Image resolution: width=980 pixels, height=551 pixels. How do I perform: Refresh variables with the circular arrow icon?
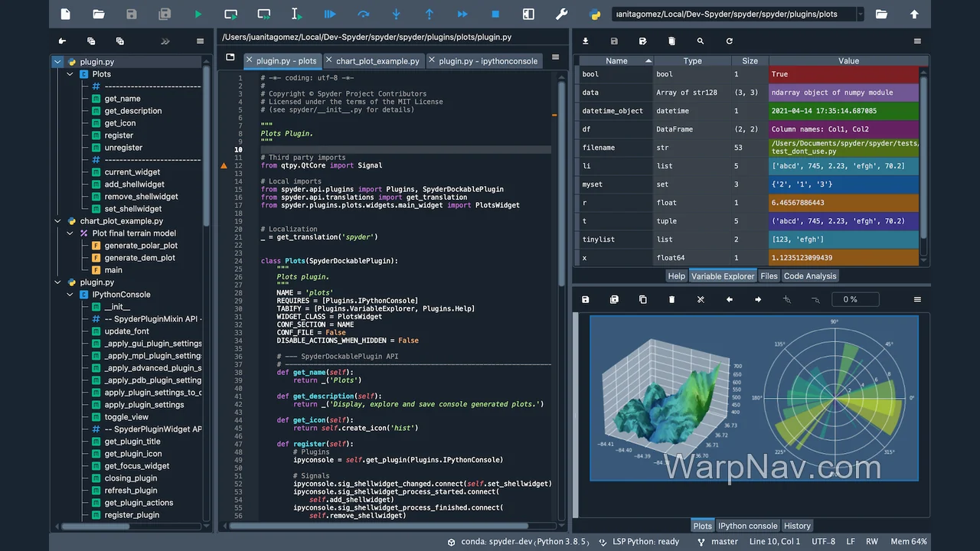pyautogui.click(x=729, y=41)
